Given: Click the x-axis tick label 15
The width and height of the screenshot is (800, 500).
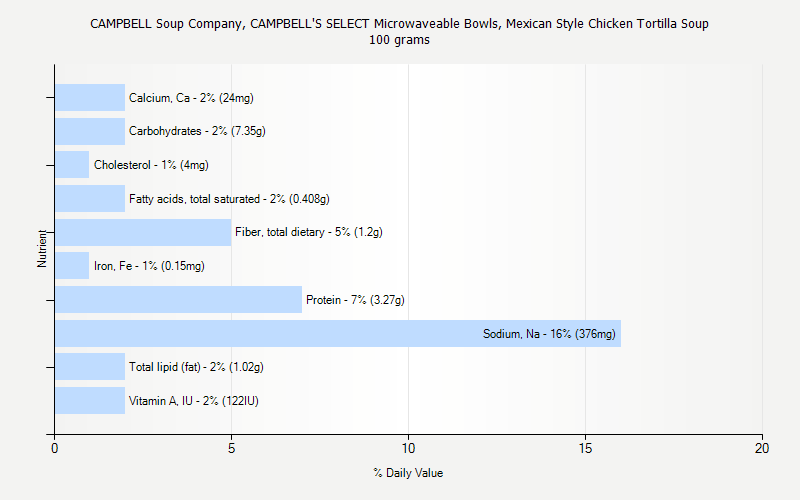Looking at the screenshot, I should pyautogui.click(x=585, y=449).
